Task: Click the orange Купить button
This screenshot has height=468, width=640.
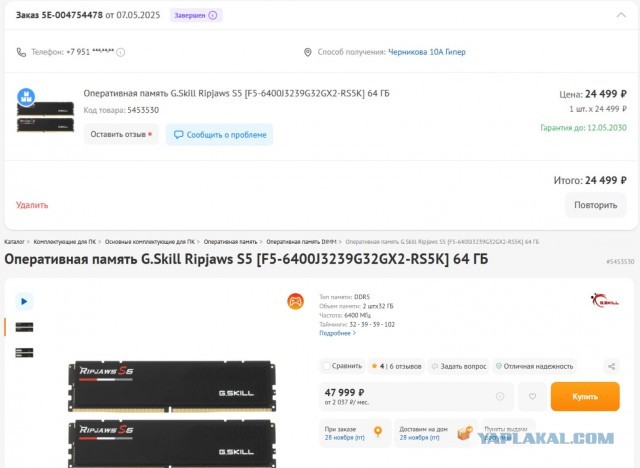Action: click(x=585, y=396)
